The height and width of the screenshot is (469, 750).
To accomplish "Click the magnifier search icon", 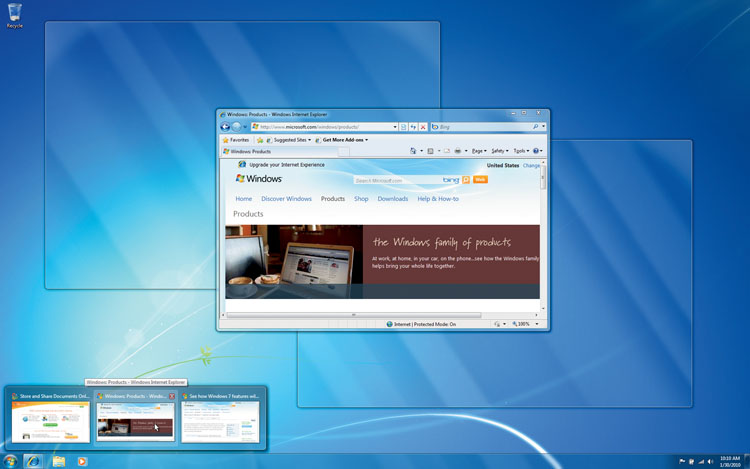I will coord(535,127).
